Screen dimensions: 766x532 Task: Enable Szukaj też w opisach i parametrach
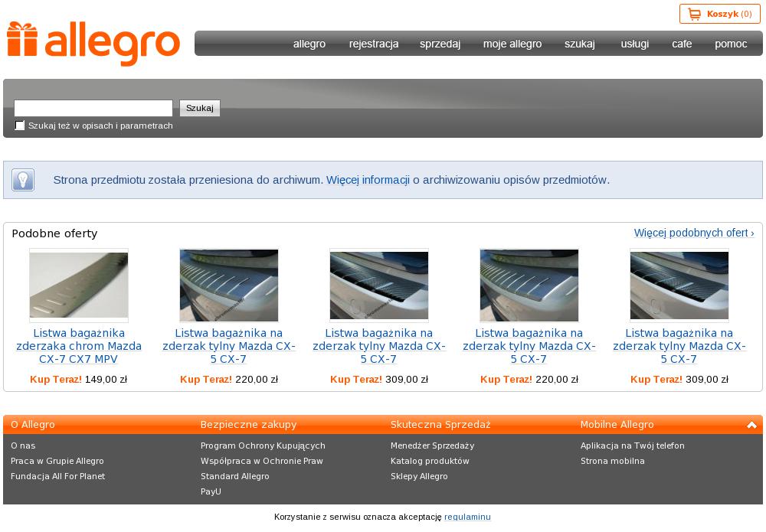pos(20,126)
